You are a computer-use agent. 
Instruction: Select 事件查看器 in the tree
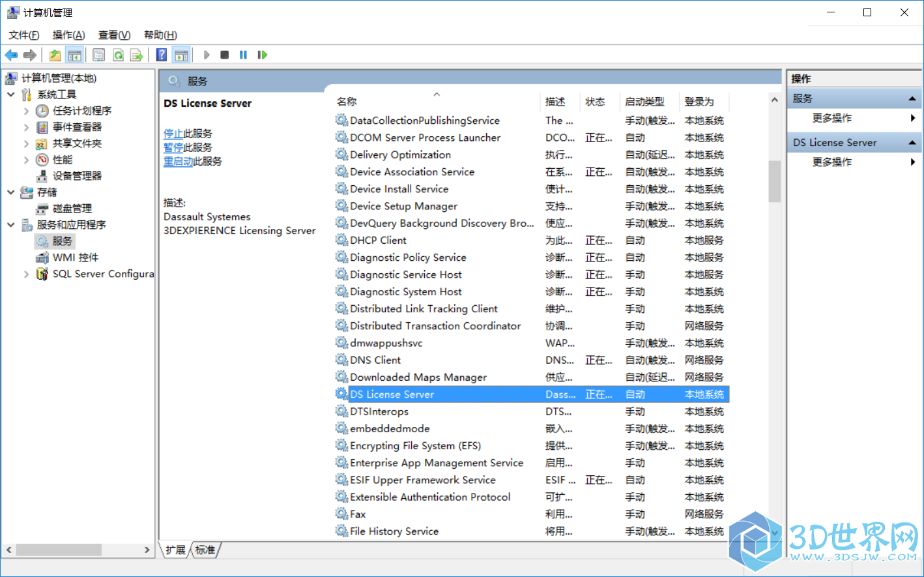pos(77,127)
